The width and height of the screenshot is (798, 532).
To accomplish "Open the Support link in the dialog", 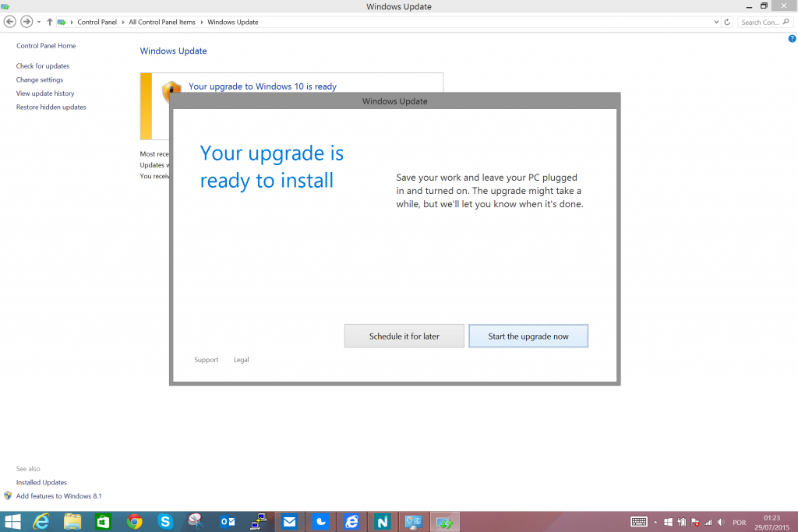I will (x=206, y=360).
